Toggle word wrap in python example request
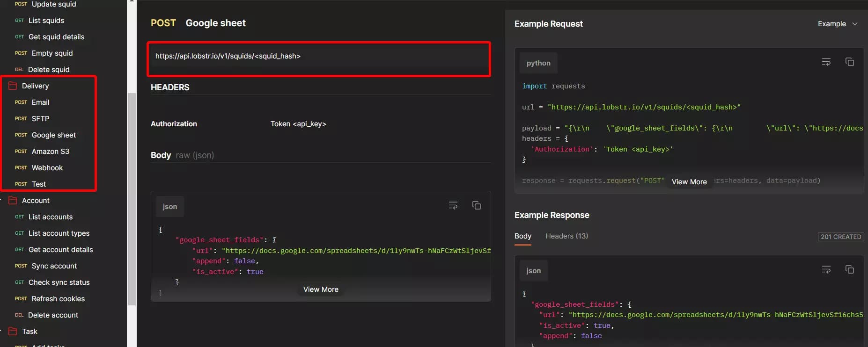This screenshot has height=347, width=868. pyautogui.click(x=826, y=62)
